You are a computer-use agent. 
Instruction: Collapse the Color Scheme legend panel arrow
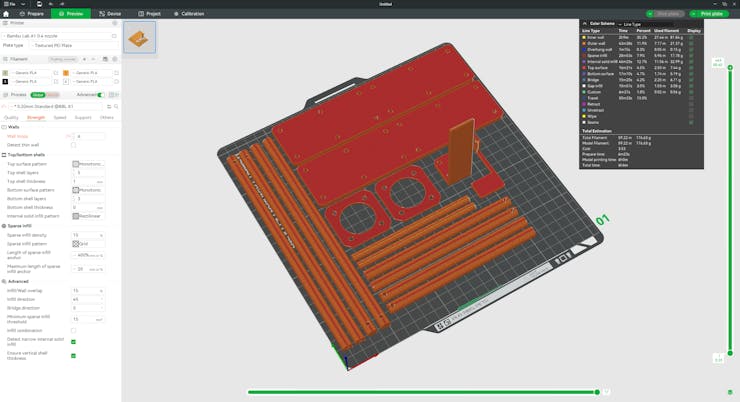click(585, 23)
